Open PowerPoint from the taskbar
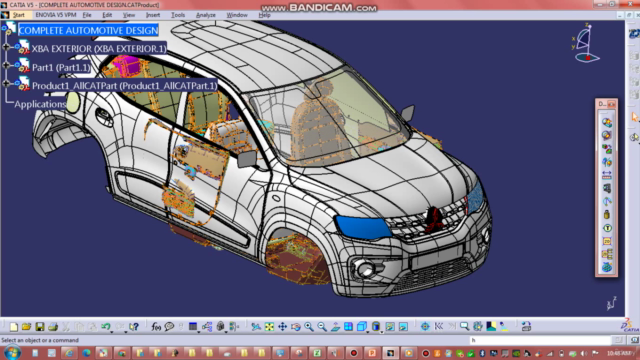Viewport: 640px width, 360px height. click(372, 353)
